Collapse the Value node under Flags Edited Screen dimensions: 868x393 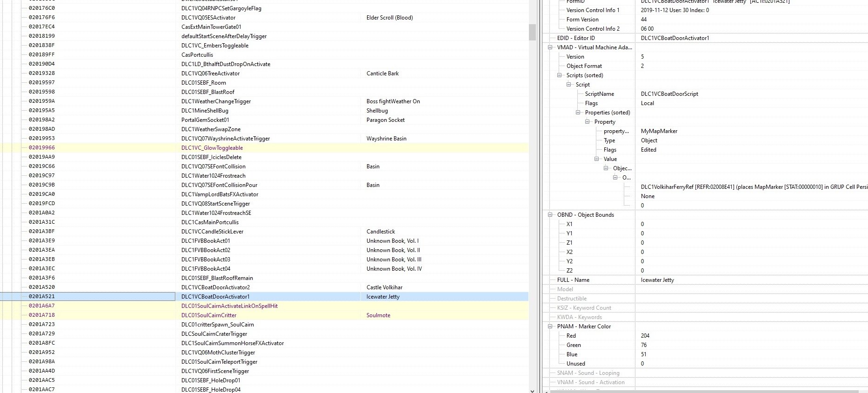(x=597, y=159)
